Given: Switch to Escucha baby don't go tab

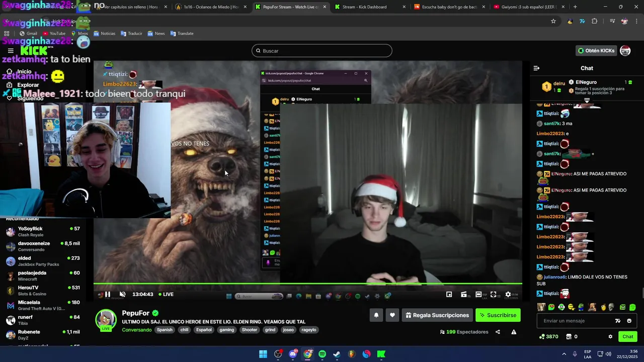Looking at the screenshot, I should (449, 7).
